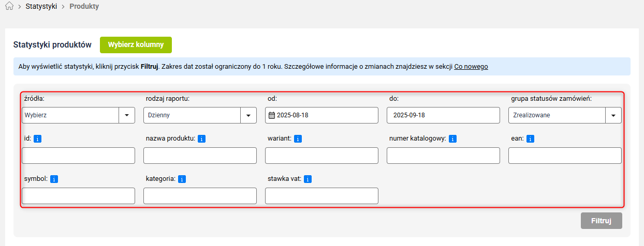The image size is (644, 246).
Task: Click info icon next to ean
Action: point(530,139)
